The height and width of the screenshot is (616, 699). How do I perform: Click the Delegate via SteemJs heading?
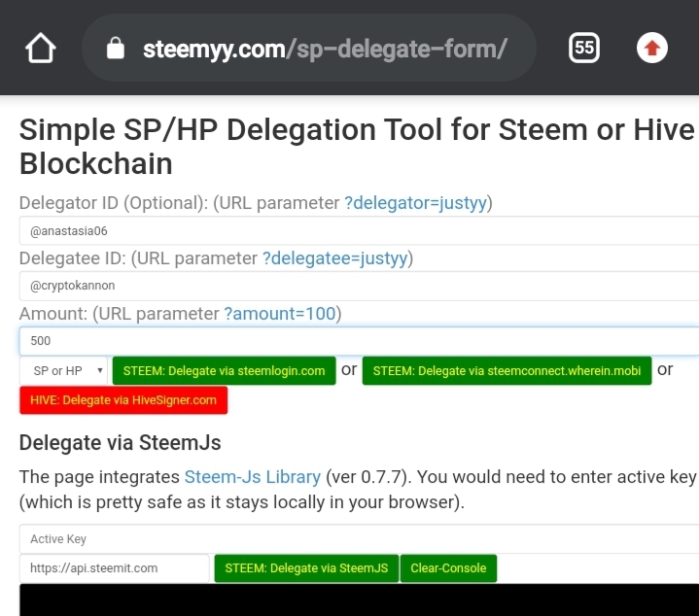pos(120,443)
